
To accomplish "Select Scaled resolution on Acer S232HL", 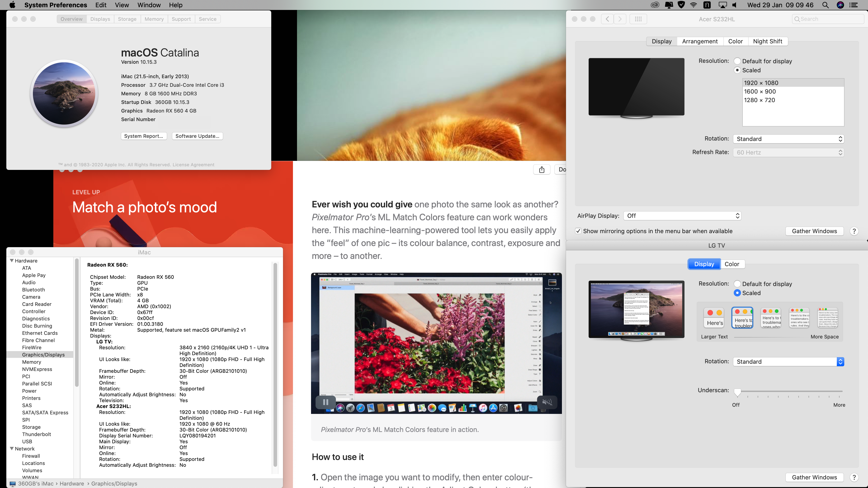I will point(737,70).
